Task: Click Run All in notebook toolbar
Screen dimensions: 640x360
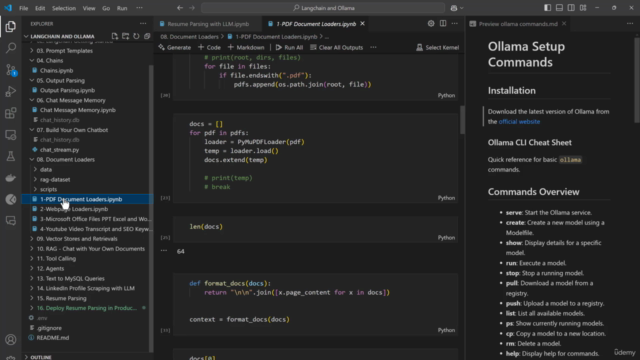Action: pos(289,47)
